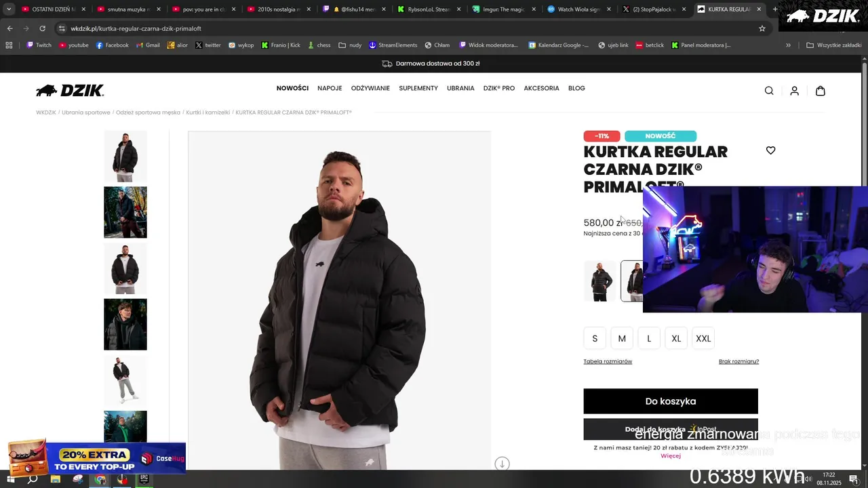Select size M
868x488 pixels.
coord(622,338)
